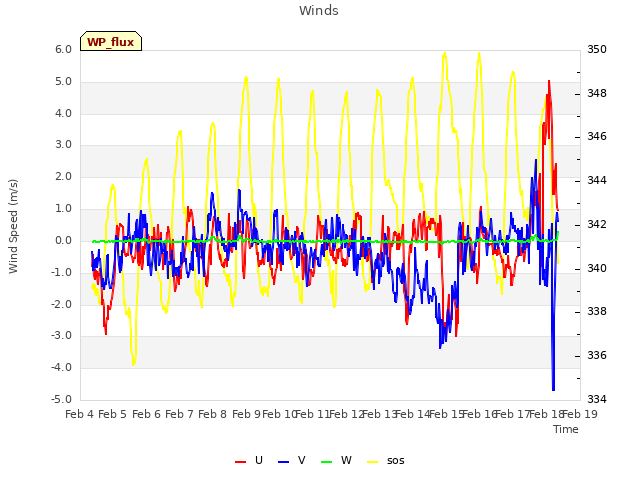
Task: Click the Feb 4 date tick label
Action: [80, 414]
